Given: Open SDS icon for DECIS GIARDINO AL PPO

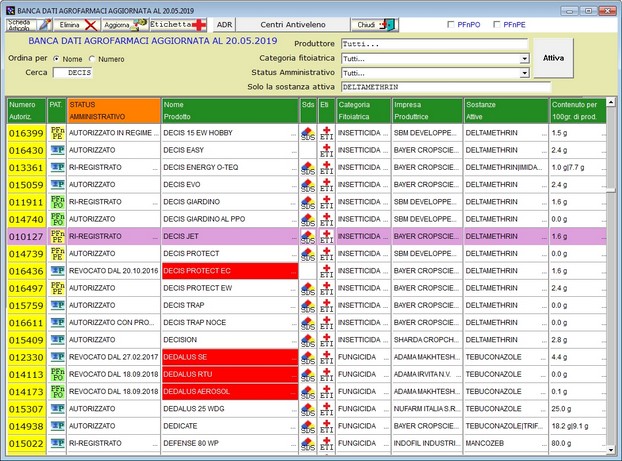Looking at the screenshot, I should [308, 219].
